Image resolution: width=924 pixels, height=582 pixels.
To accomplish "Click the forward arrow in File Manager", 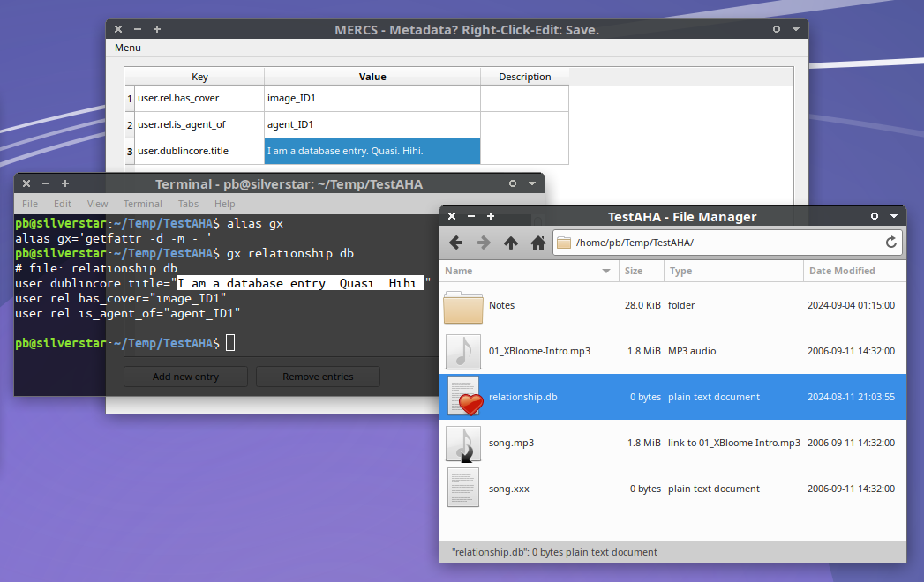I will 483,242.
